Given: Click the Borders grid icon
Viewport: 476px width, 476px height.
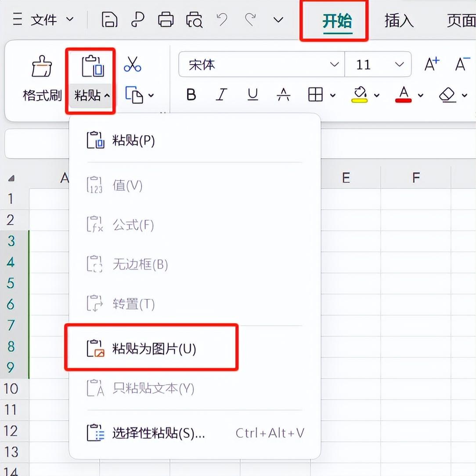Looking at the screenshot, I should point(315,95).
